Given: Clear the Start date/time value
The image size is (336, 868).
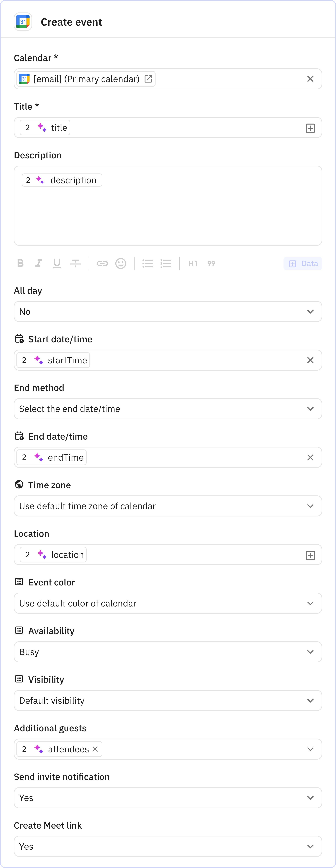Looking at the screenshot, I should (310, 360).
